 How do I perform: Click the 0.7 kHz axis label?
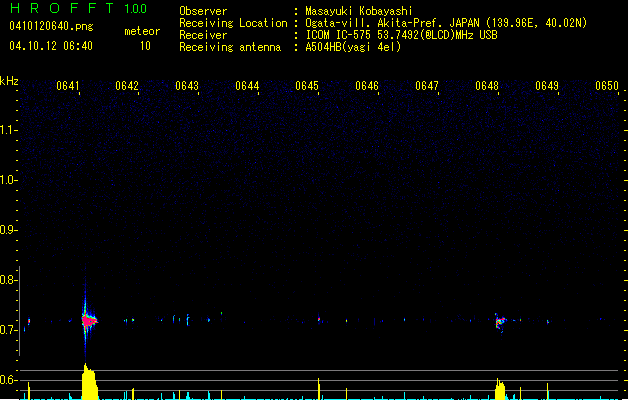pos(7,330)
